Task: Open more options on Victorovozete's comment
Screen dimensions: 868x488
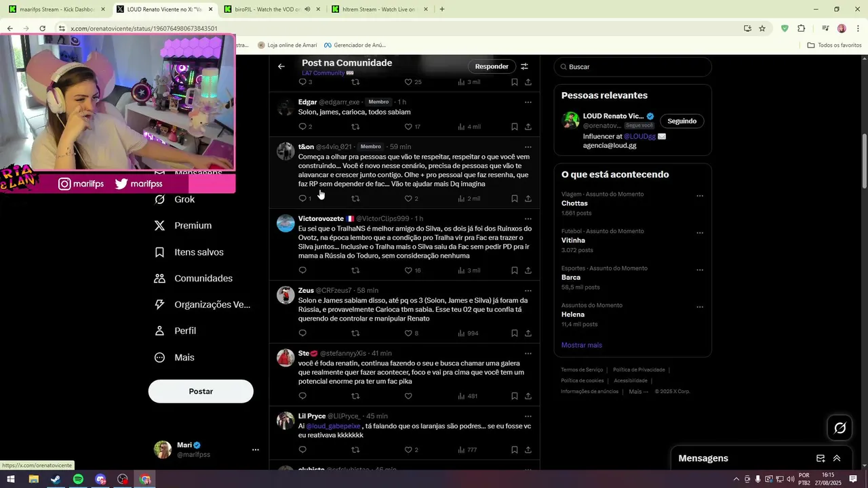Action: pyautogui.click(x=528, y=219)
